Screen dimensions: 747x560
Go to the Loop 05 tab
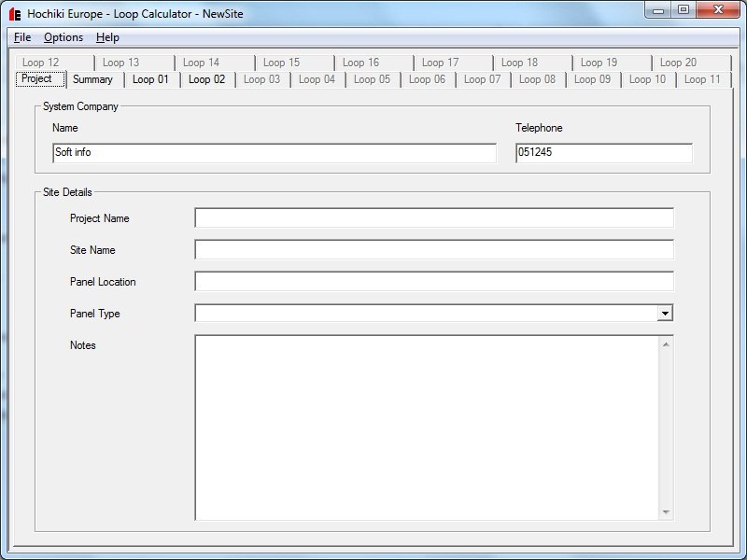click(372, 79)
